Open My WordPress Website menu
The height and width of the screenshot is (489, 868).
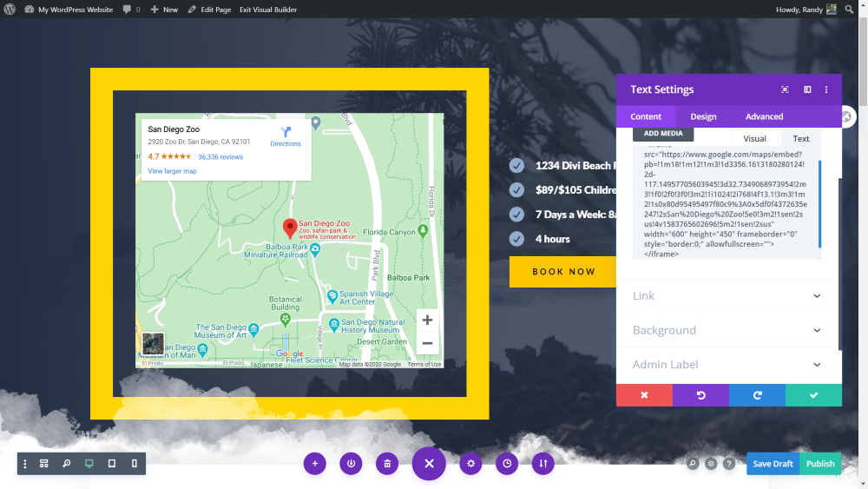[x=69, y=10]
